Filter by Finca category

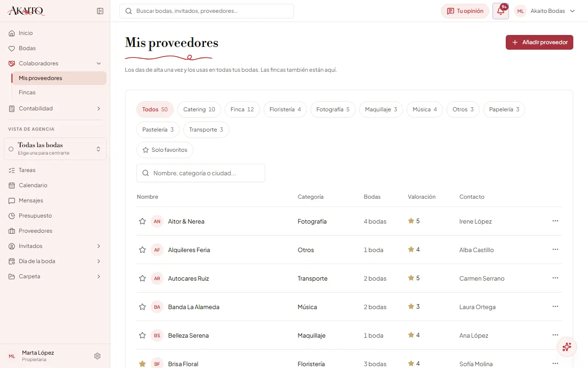click(x=242, y=109)
